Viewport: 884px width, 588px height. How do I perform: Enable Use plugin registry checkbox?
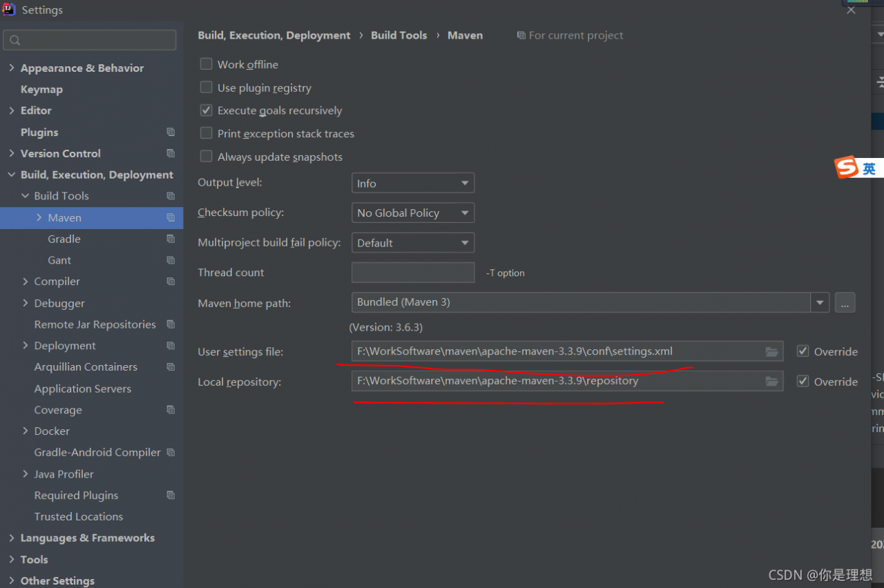coord(206,88)
